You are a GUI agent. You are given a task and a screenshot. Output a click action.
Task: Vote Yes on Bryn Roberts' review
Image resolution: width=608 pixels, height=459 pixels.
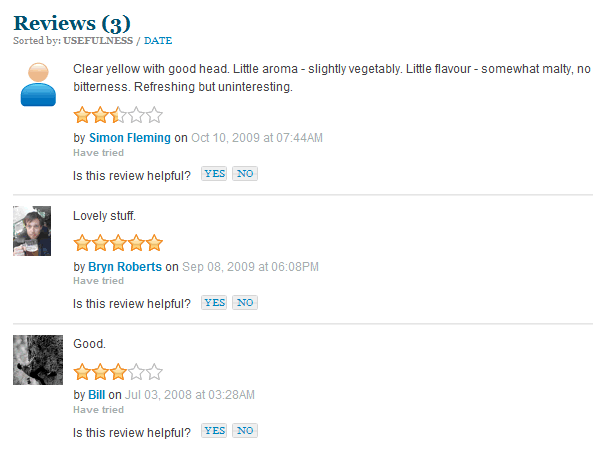pyautogui.click(x=214, y=303)
